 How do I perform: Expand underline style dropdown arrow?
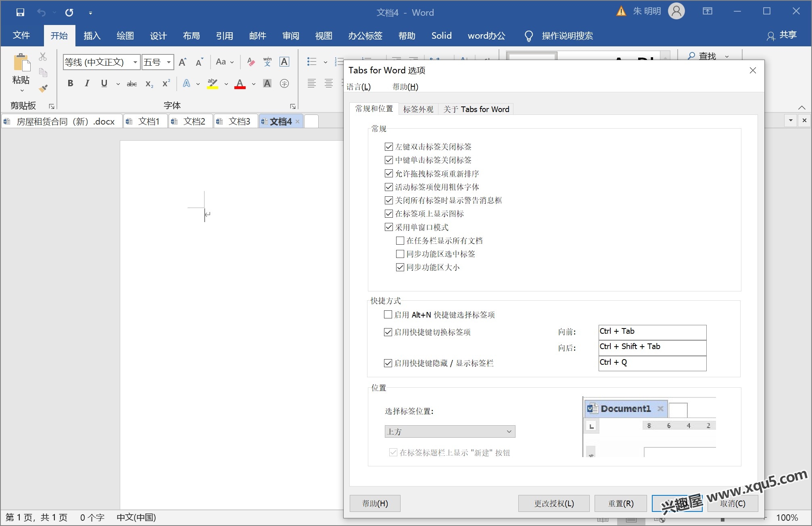pyautogui.click(x=118, y=84)
